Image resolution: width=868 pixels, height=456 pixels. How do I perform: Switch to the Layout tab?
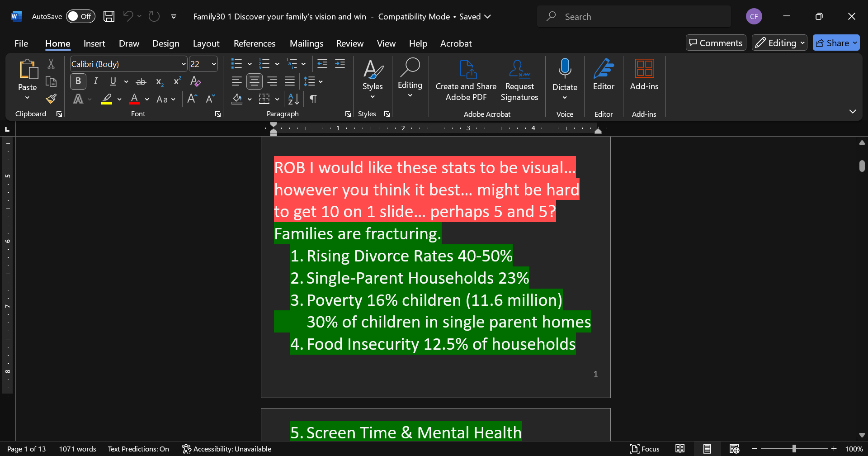point(206,43)
